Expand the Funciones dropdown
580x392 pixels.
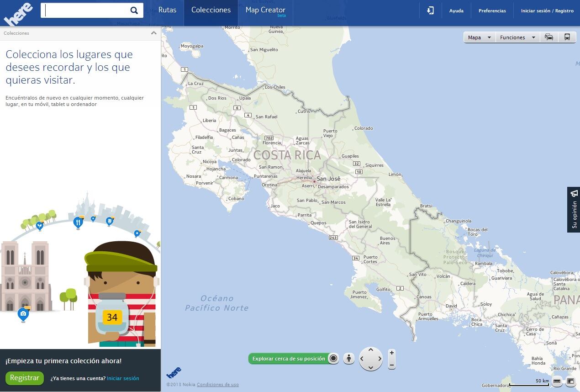click(517, 37)
